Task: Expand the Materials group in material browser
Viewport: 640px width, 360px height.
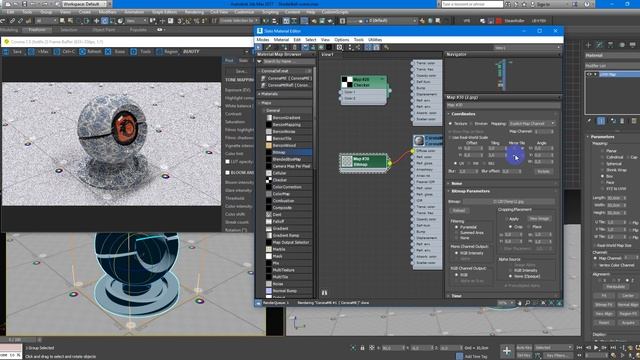Action: click(x=260, y=94)
